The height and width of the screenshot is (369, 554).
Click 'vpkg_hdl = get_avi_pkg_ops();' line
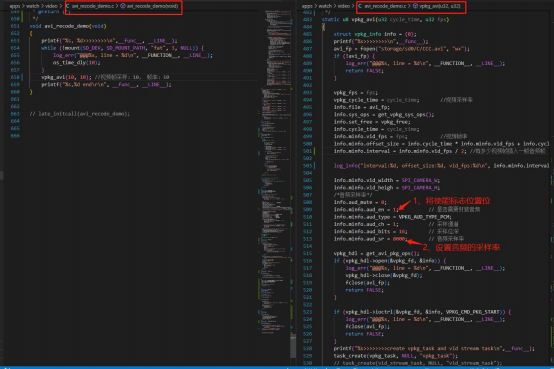[377, 253]
